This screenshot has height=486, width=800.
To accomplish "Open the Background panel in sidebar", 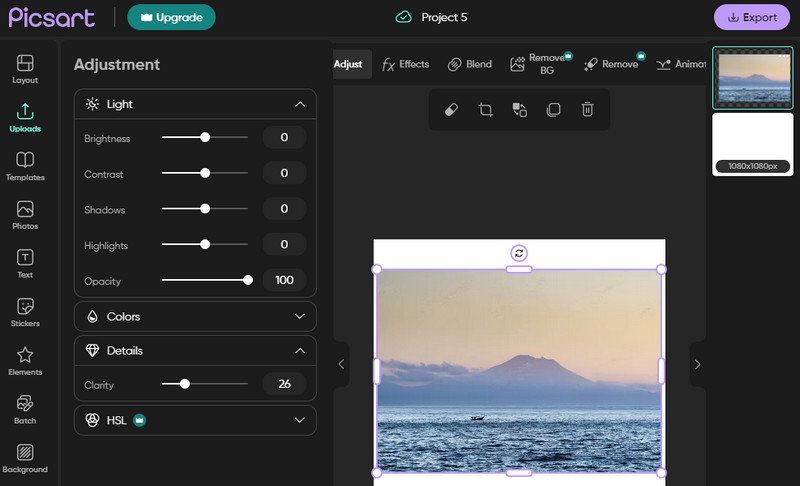I will click(25, 458).
